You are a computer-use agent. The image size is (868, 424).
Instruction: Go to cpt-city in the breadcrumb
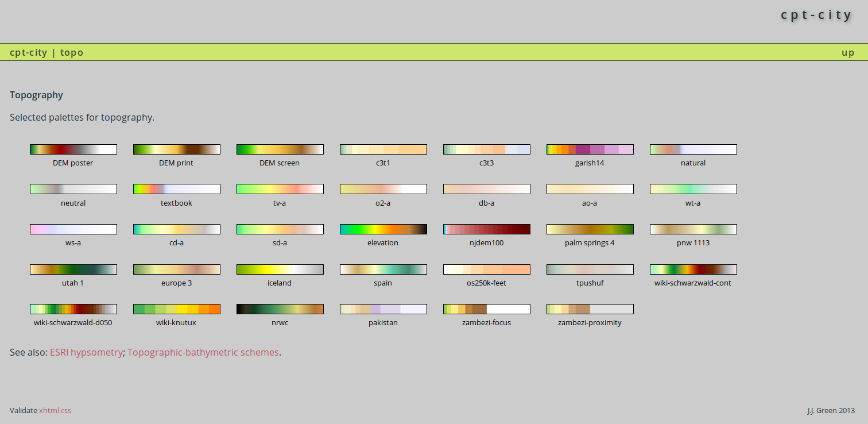(28, 52)
